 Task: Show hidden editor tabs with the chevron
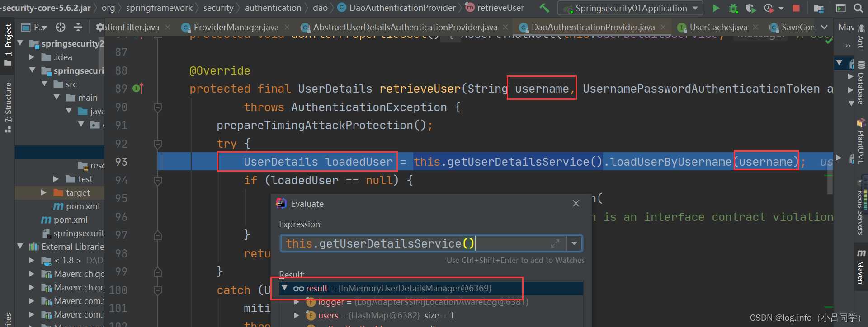point(824,27)
